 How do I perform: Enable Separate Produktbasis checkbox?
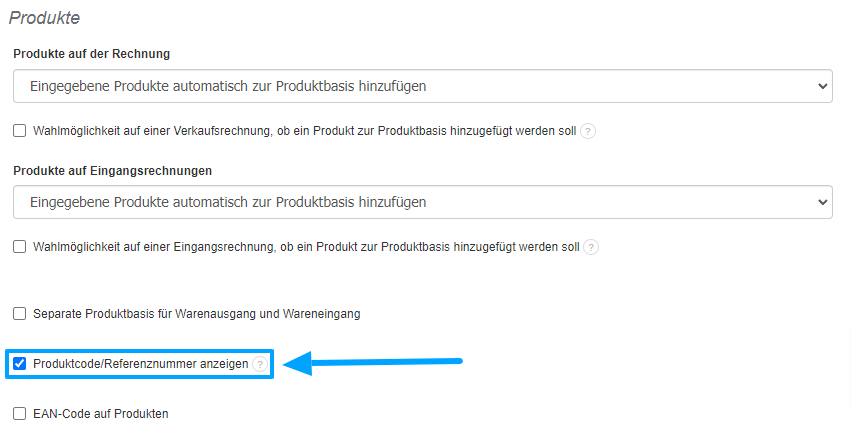coord(20,314)
